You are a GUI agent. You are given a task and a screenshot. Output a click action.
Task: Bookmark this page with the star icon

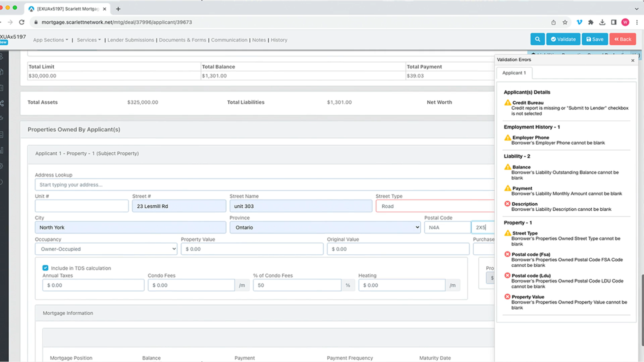(x=565, y=22)
